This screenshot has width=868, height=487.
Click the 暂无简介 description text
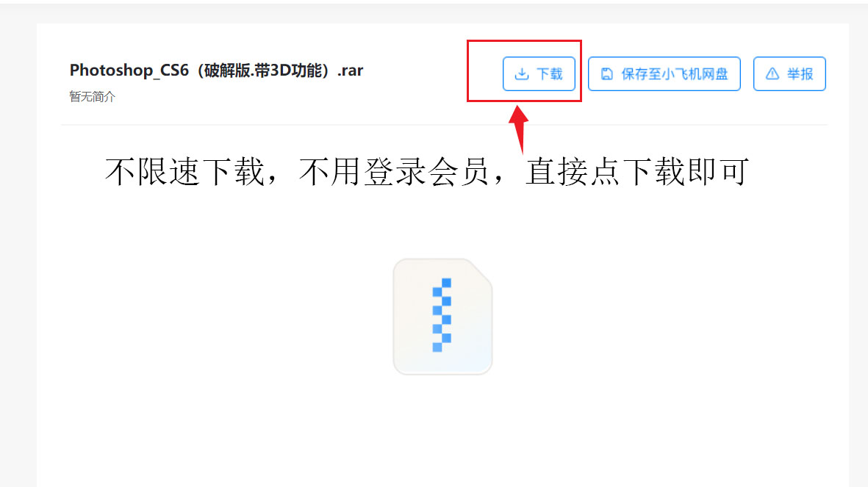93,96
